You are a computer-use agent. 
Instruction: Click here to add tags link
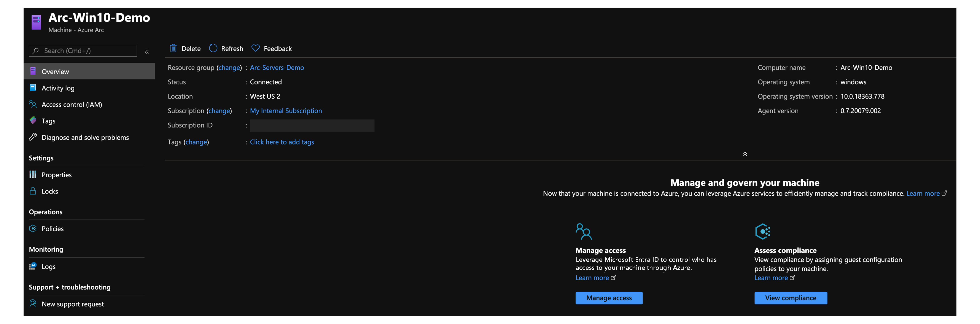(x=282, y=142)
